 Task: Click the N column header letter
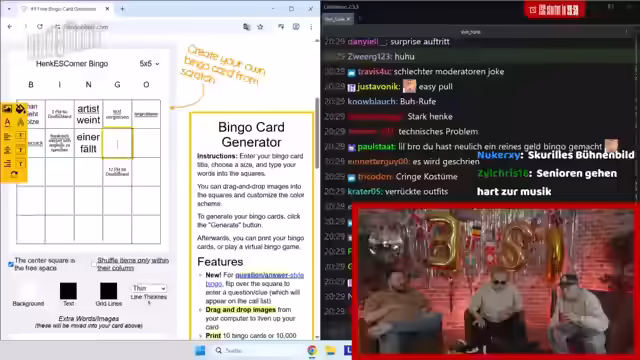pos(88,84)
